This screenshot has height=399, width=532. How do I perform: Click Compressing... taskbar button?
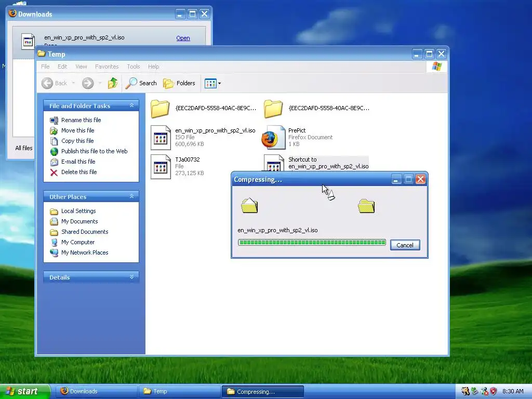coord(262,392)
